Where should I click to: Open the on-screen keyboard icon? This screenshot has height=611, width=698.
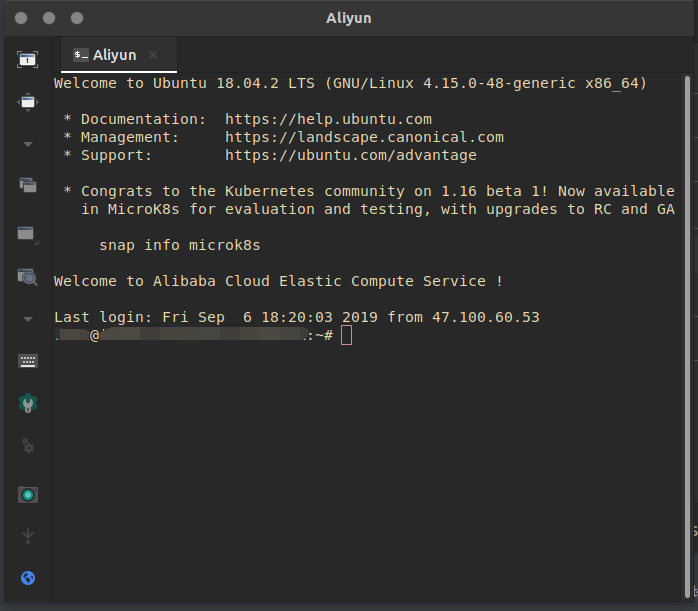(28, 361)
